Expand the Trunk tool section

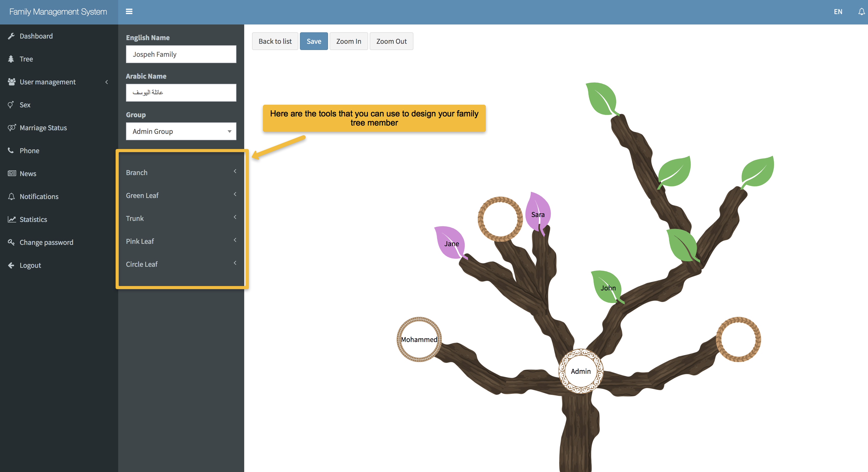pyautogui.click(x=181, y=218)
